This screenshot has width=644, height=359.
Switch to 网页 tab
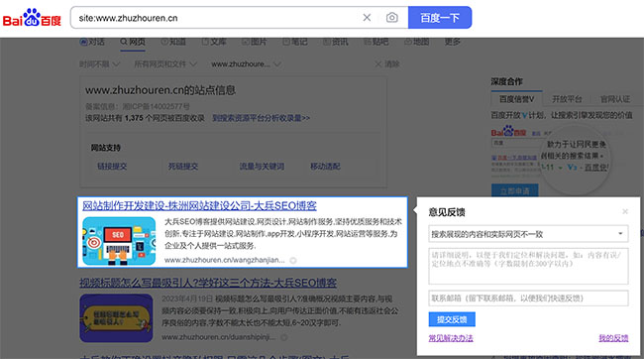click(x=133, y=42)
